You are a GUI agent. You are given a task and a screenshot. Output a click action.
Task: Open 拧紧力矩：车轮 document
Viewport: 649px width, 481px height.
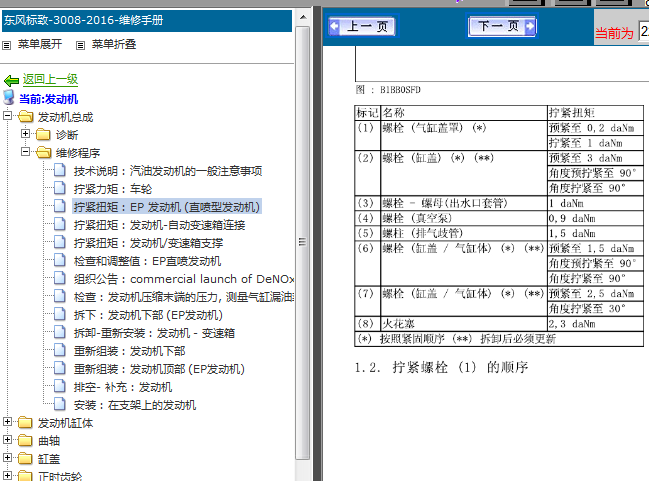[113, 189]
